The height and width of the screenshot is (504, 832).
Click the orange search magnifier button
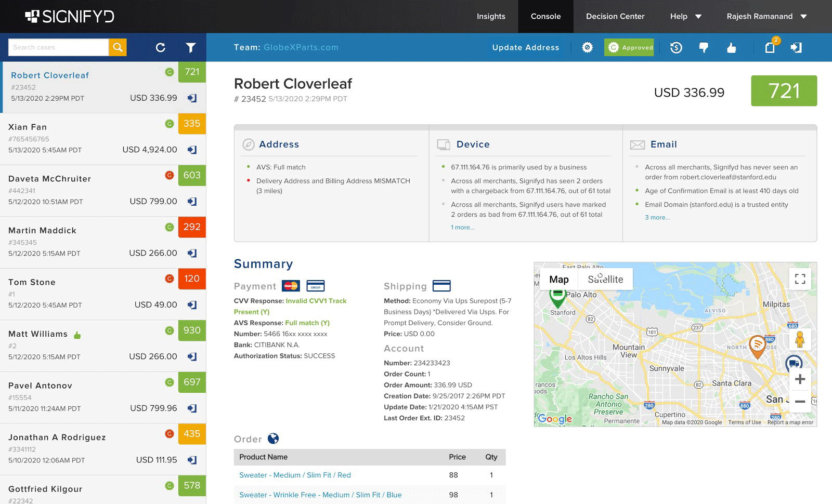pyautogui.click(x=118, y=47)
